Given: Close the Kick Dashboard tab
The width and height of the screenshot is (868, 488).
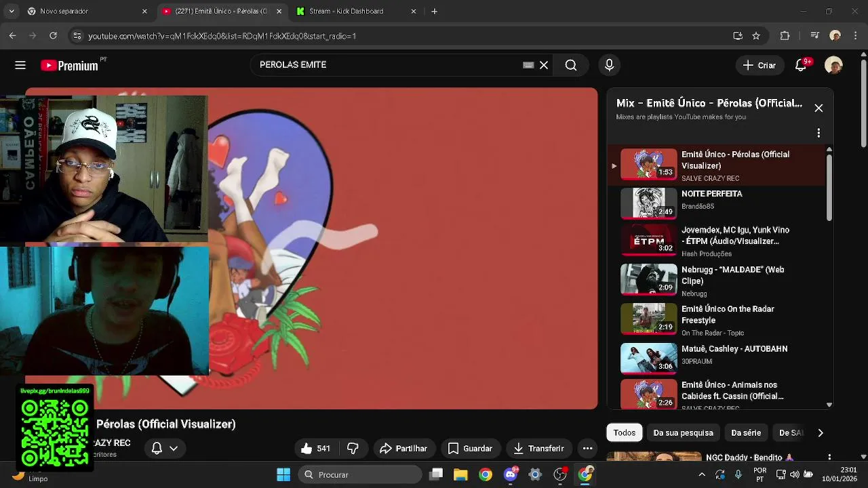Looking at the screenshot, I should (414, 12).
